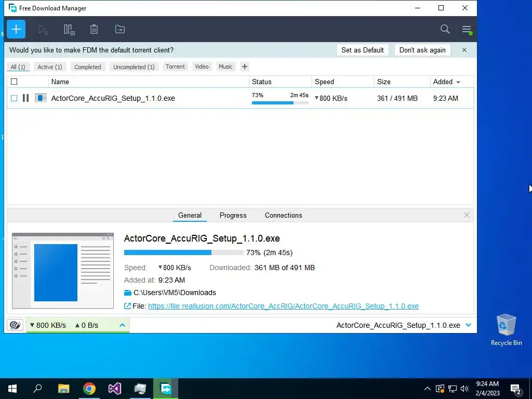Click the Speed column header
The height and width of the screenshot is (399, 532).
tap(343, 82)
